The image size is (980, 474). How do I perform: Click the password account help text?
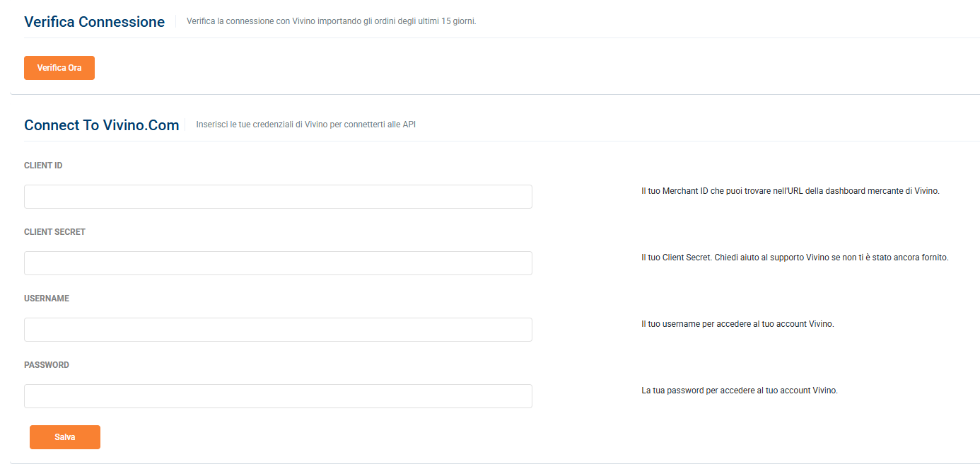point(740,391)
